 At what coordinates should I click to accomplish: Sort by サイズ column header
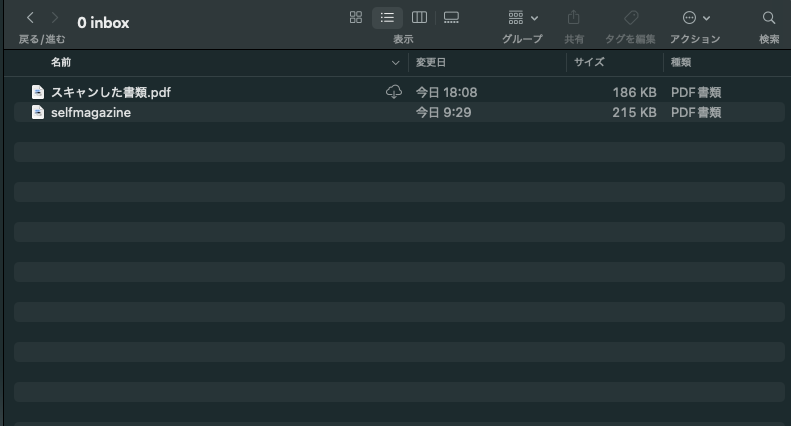[x=589, y=62]
